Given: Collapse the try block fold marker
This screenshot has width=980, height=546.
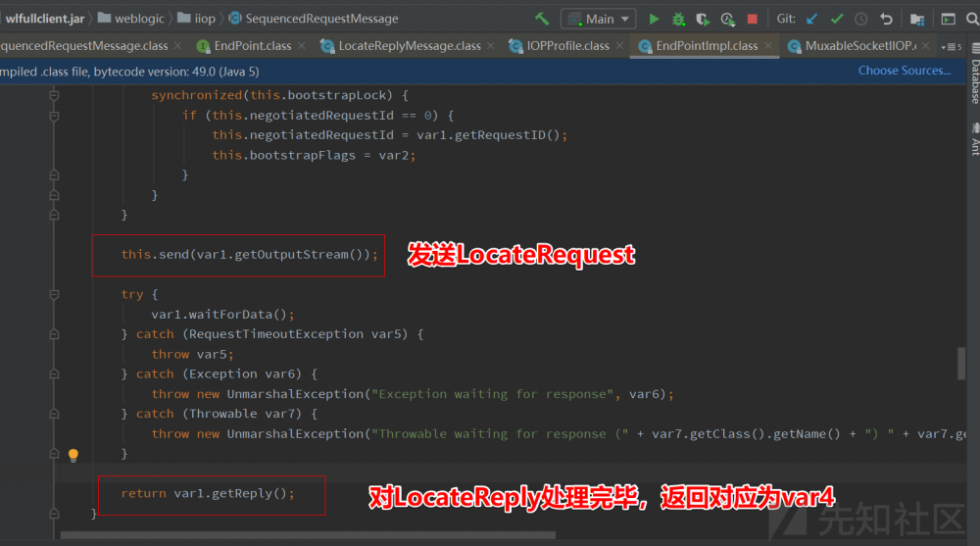Looking at the screenshot, I should [54, 294].
